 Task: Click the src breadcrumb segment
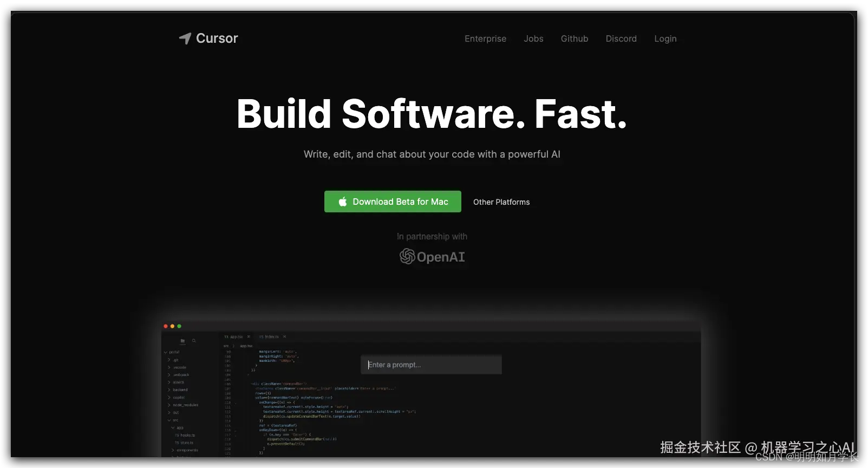tap(226, 346)
